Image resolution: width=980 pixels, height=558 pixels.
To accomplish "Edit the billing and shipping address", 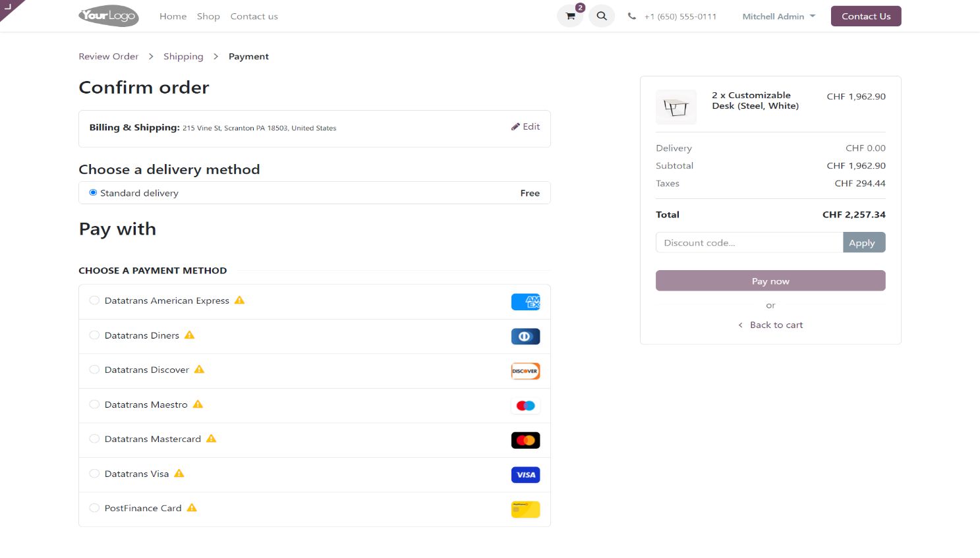I will [x=525, y=126].
